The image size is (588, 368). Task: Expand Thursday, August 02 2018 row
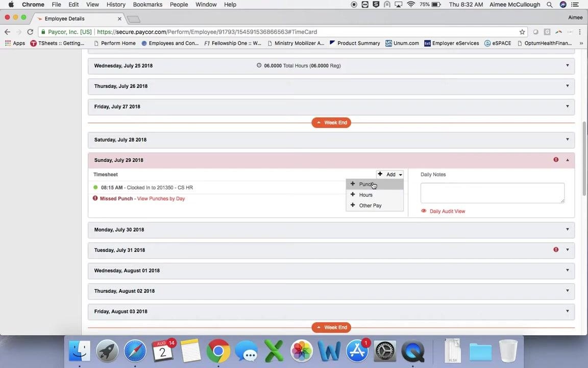tap(331, 291)
